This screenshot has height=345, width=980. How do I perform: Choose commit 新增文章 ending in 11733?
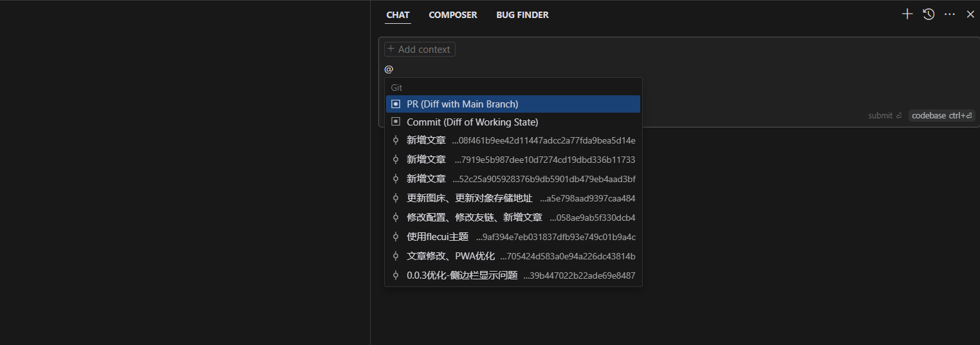point(513,160)
